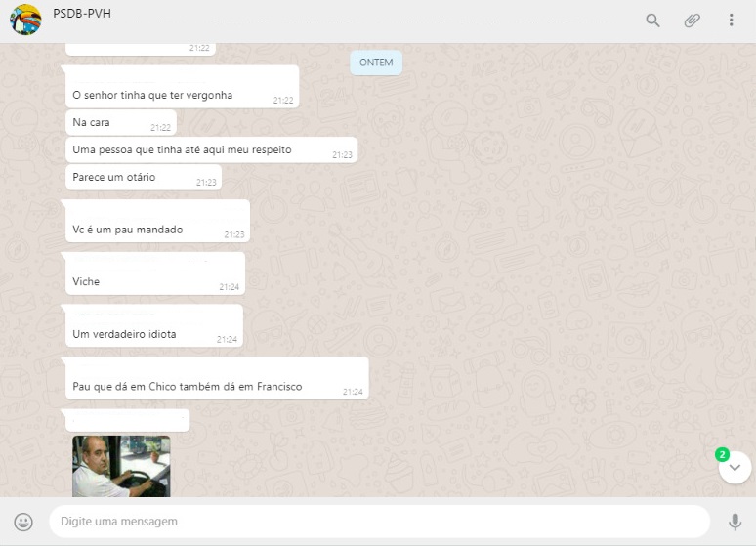Focus the 'Digite uma mensagem' input field
This screenshot has height=546, width=756.
[379, 522]
